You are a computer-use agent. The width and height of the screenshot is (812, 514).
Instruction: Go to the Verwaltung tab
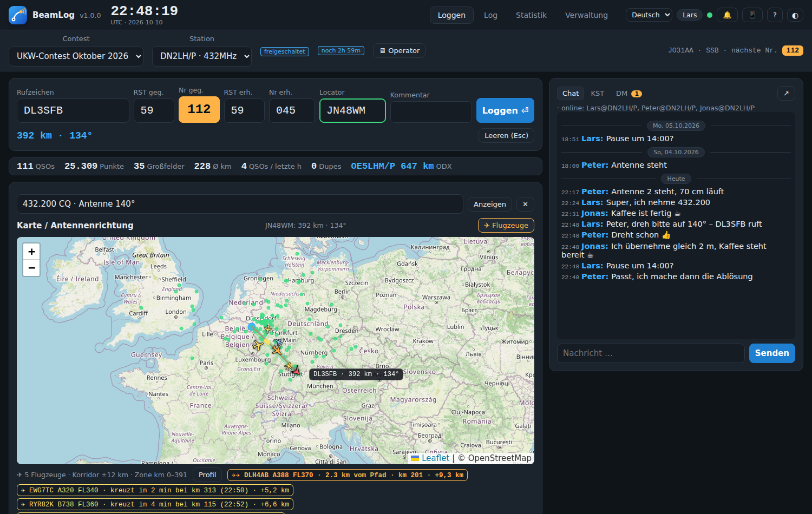(x=586, y=15)
